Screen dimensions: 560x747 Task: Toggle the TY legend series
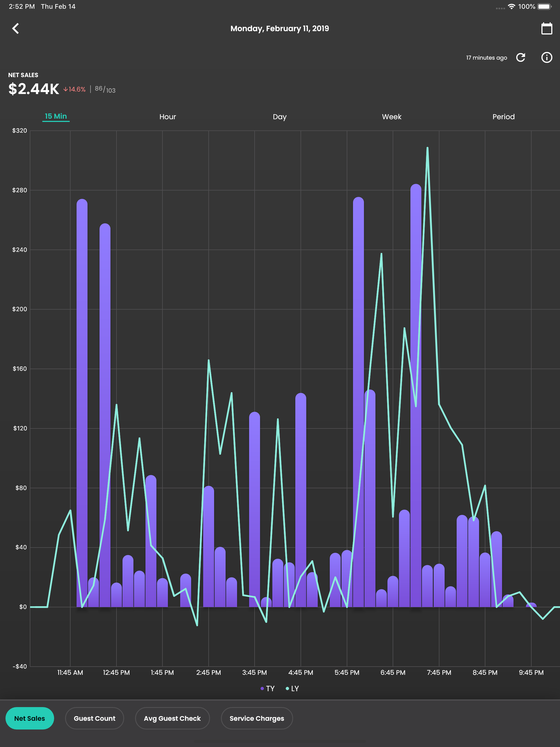coord(267,688)
